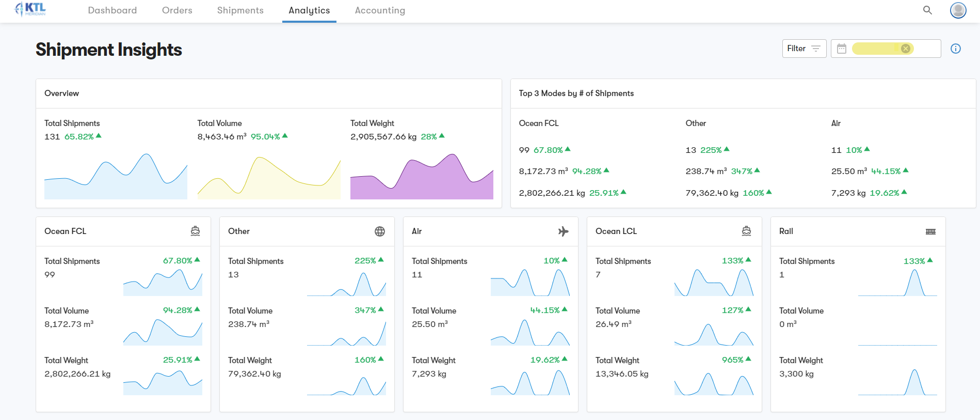
Task: Select the Analytics tab
Action: 309,10
